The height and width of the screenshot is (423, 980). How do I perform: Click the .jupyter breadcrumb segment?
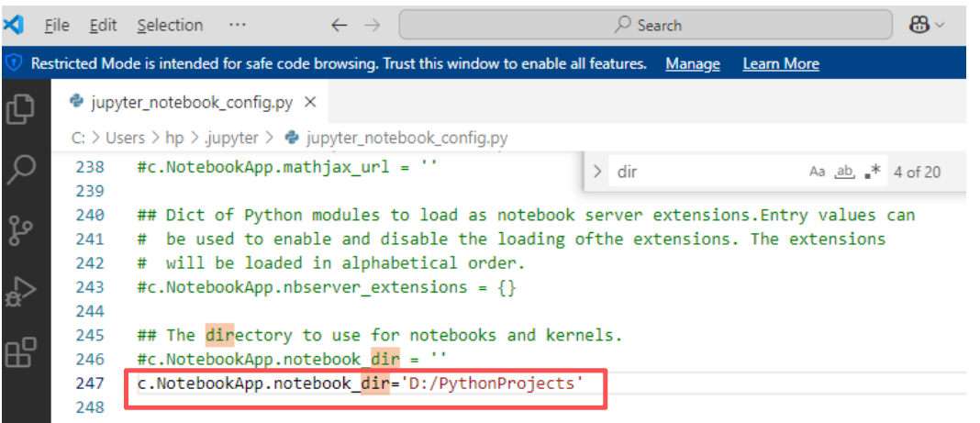[x=231, y=138]
